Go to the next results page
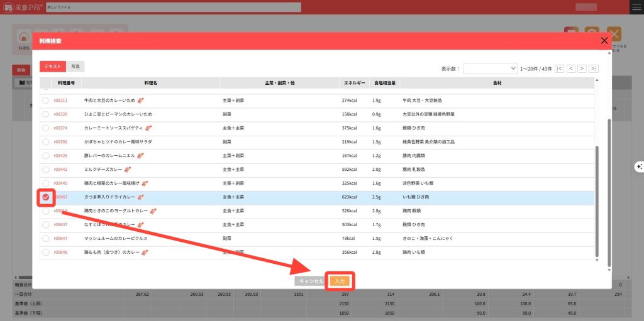644x321 pixels. 582,68
